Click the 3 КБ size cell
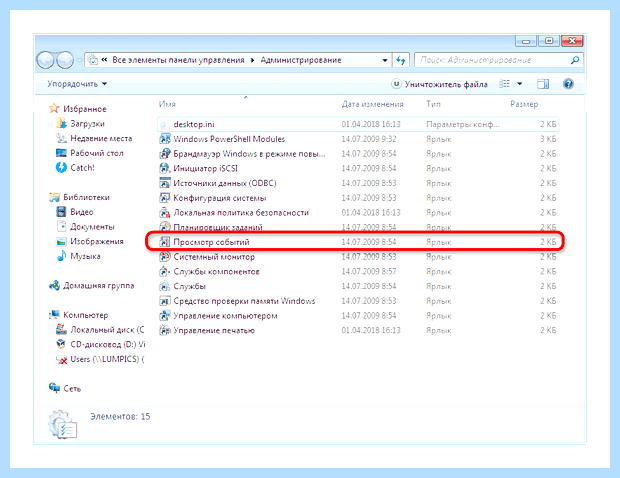620x478 pixels. (548, 139)
